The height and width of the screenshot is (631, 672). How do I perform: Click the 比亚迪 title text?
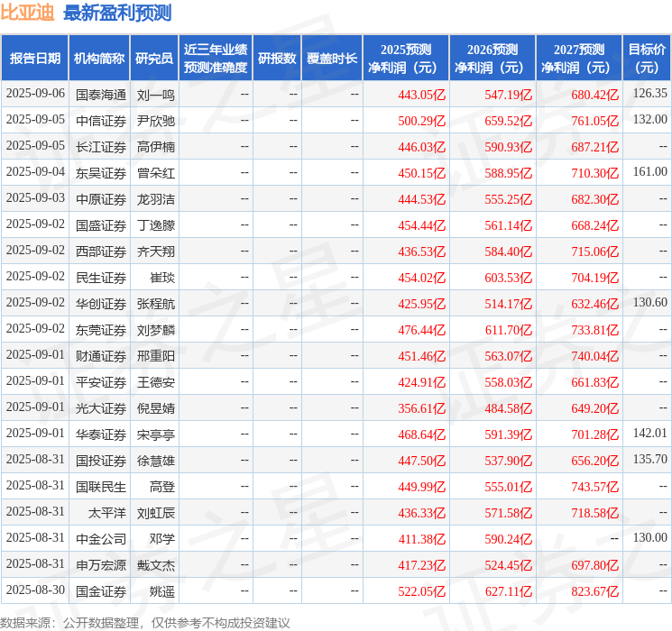(x=27, y=13)
